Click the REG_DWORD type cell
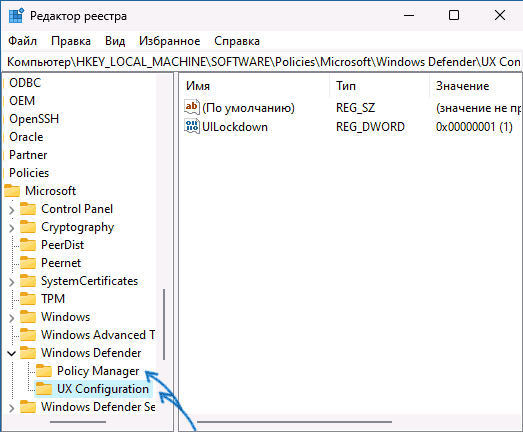This screenshot has height=432, width=523. click(x=370, y=127)
